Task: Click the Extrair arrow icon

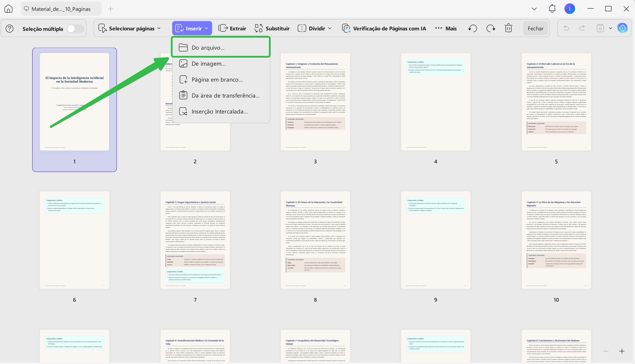Action: (x=223, y=28)
